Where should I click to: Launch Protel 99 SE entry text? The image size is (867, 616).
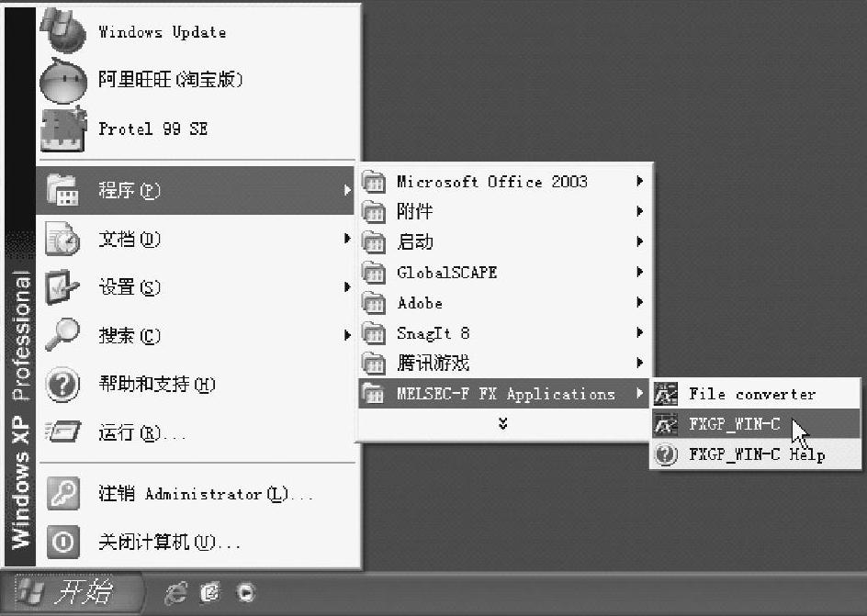point(153,129)
